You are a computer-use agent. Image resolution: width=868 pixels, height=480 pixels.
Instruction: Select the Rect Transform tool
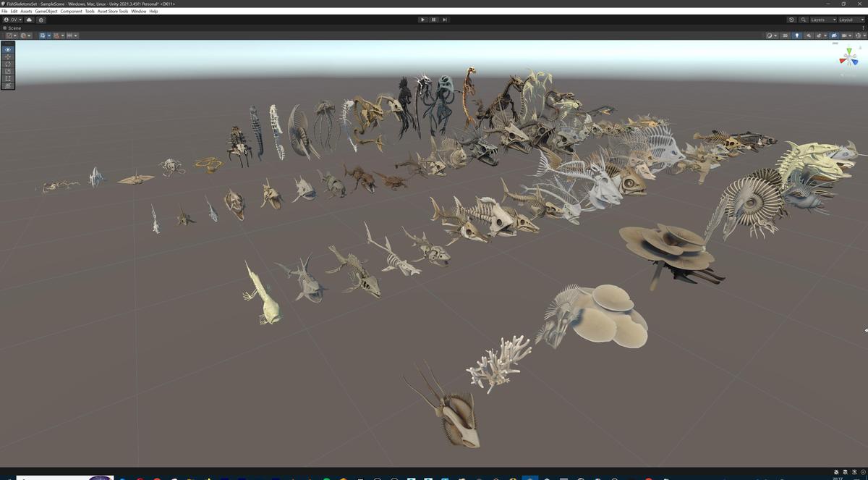pyautogui.click(x=7, y=78)
